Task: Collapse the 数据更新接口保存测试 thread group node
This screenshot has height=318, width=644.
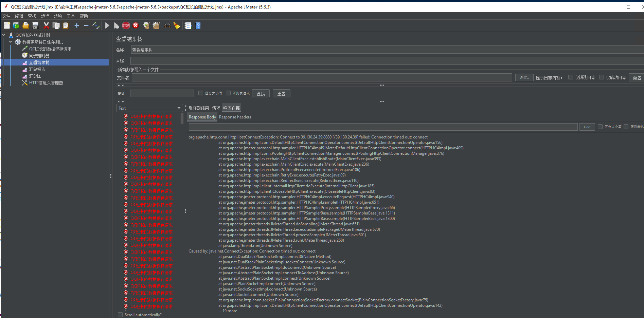Action: click(11, 42)
